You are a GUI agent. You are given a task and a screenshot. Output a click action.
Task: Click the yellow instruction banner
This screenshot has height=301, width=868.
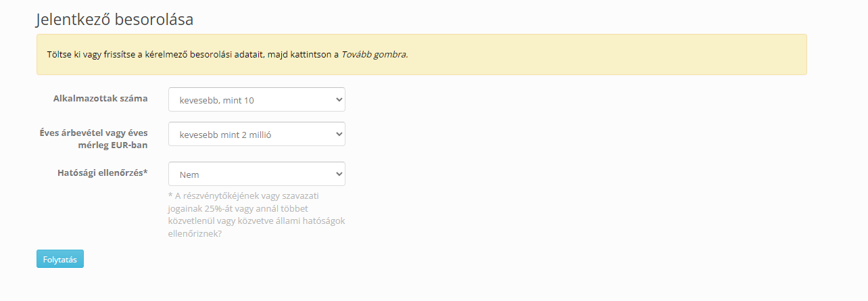541,54
